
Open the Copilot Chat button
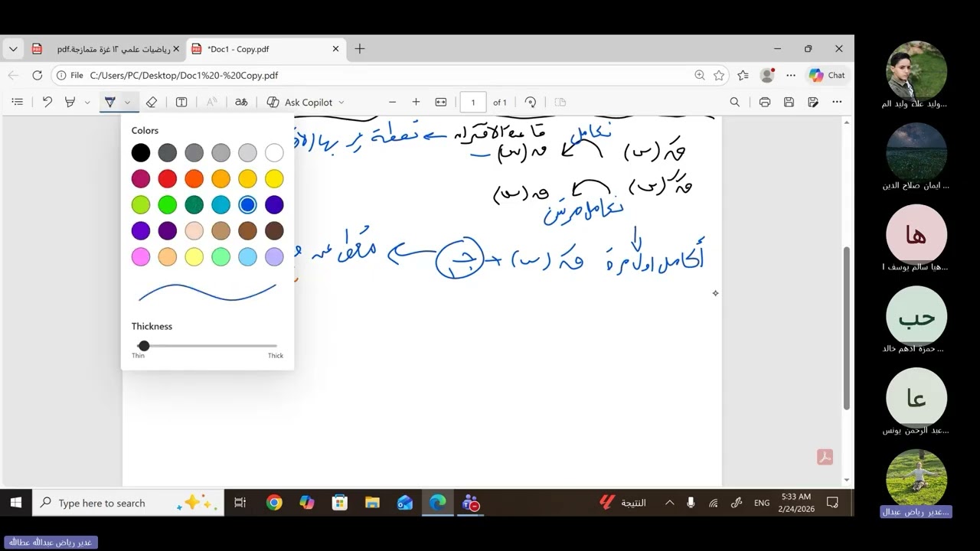827,75
